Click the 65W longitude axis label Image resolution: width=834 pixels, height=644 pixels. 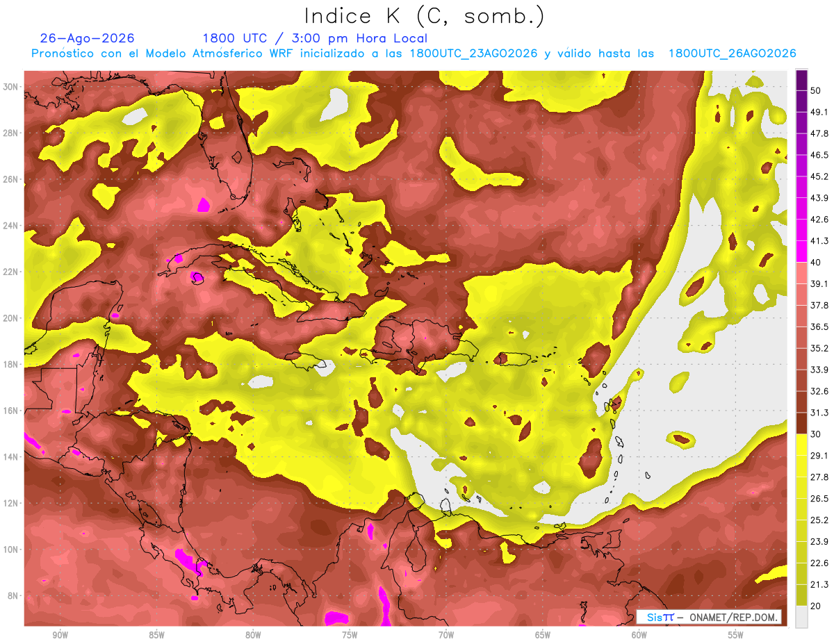click(x=543, y=635)
